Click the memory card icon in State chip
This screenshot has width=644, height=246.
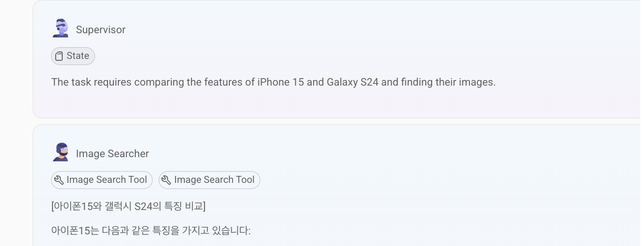tap(59, 56)
